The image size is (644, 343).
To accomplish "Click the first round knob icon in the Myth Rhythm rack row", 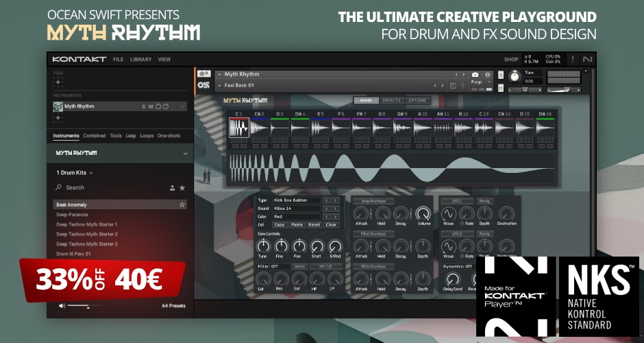I will [158, 106].
